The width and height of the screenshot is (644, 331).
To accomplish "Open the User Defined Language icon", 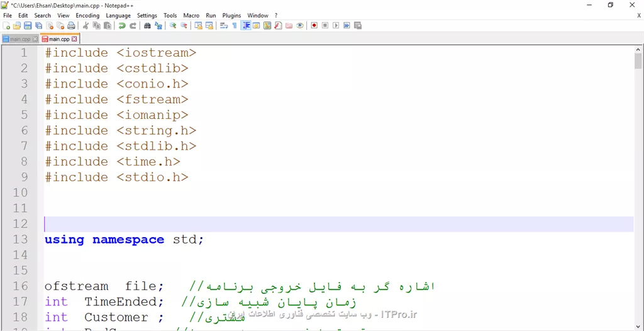I will (x=257, y=26).
